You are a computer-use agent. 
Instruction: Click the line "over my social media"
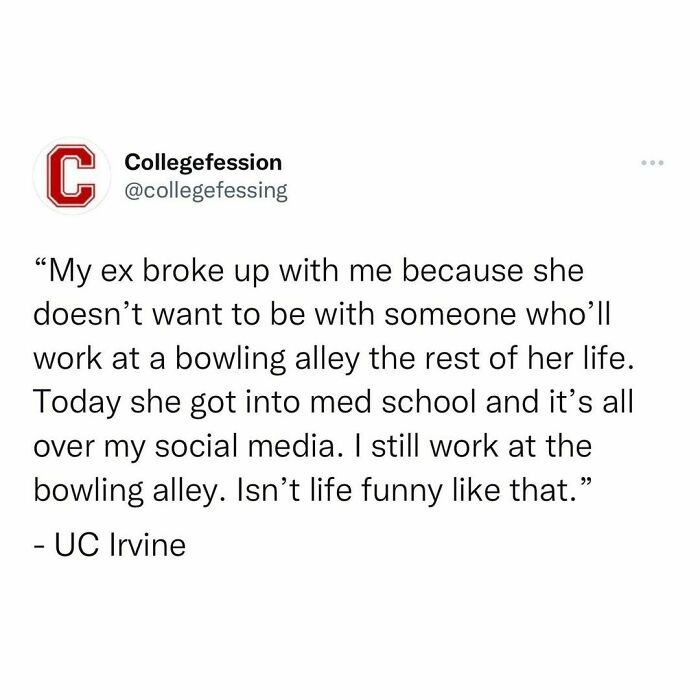click(312, 447)
